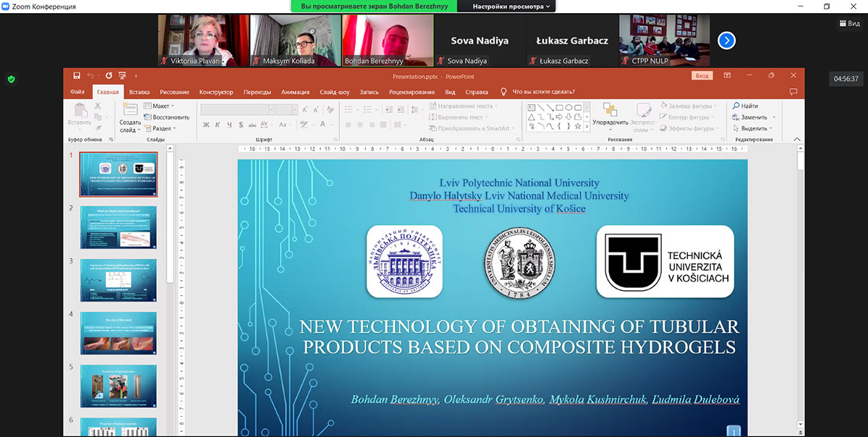Click the lightbulb 'Что вы хотите сделать?' search
The image size is (868, 437).
(538, 92)
